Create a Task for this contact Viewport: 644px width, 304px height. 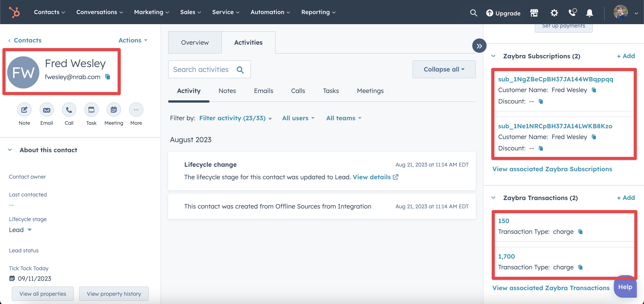(91, 110)
